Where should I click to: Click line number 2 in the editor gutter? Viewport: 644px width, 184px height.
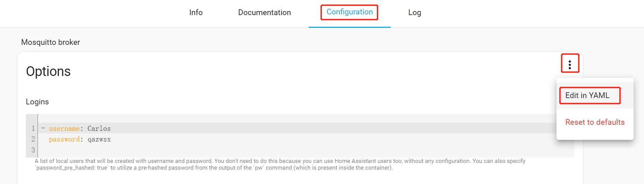tap(33, 139)
